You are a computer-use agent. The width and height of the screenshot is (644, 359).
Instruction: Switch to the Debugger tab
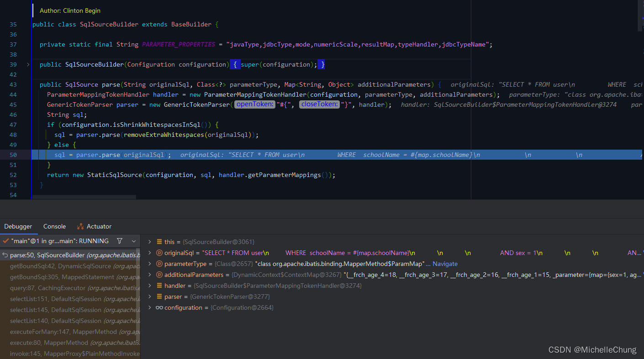(18, 226)
